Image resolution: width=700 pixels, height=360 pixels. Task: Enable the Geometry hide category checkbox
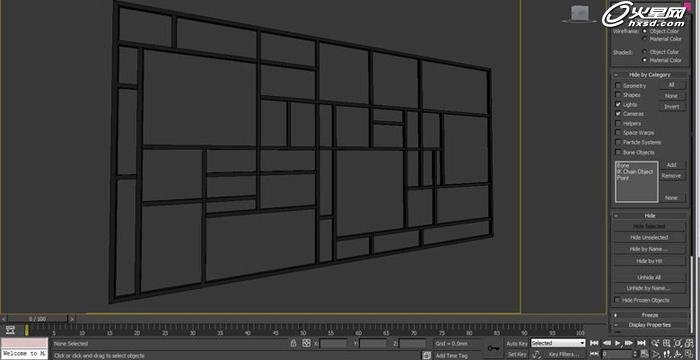pos(618,85)
